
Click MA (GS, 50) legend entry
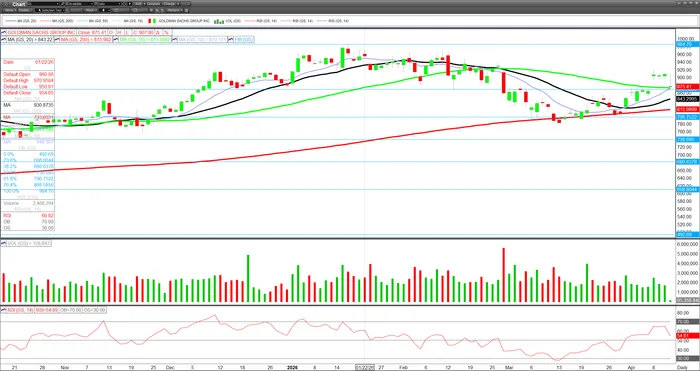click(x=93, y=21)
